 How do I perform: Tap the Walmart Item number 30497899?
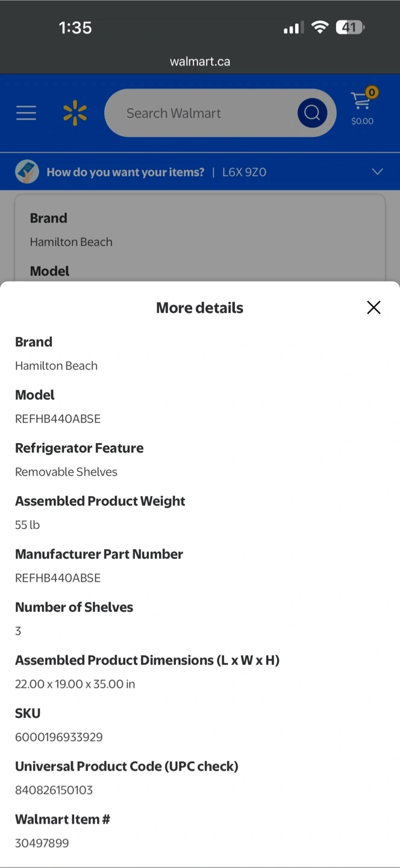(x=42, y=843)
